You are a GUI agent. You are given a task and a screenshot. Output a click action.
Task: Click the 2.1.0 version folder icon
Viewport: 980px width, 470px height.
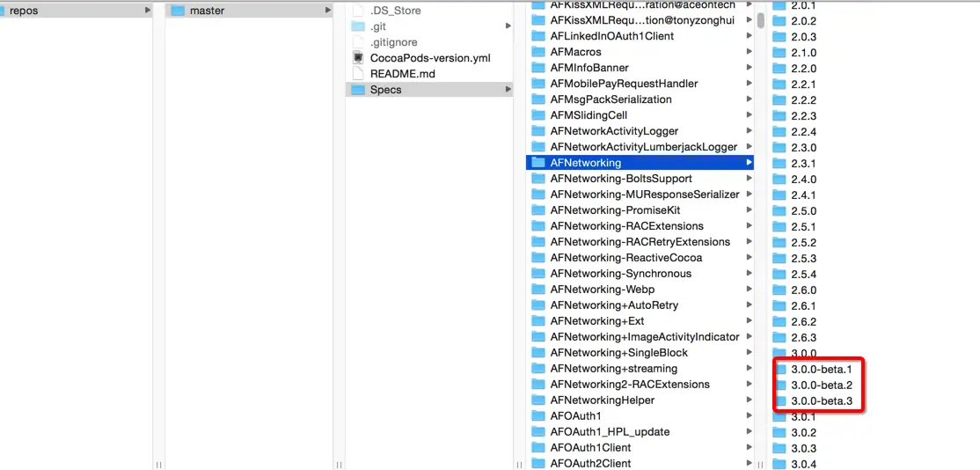[779, 53]
